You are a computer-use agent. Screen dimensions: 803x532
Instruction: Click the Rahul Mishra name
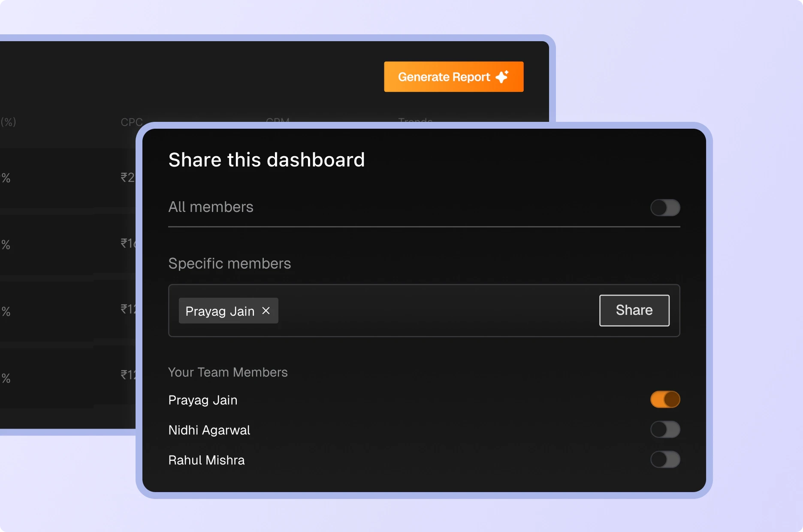[206, 460]
